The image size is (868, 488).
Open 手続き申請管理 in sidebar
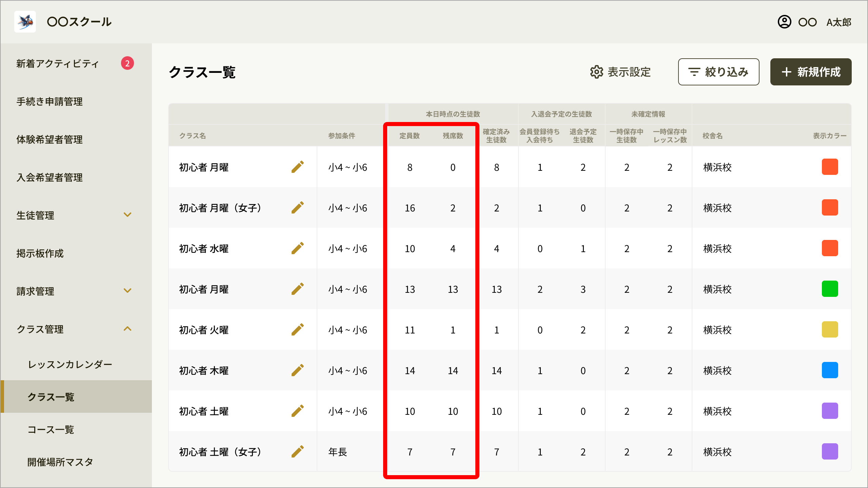[50, 101]
